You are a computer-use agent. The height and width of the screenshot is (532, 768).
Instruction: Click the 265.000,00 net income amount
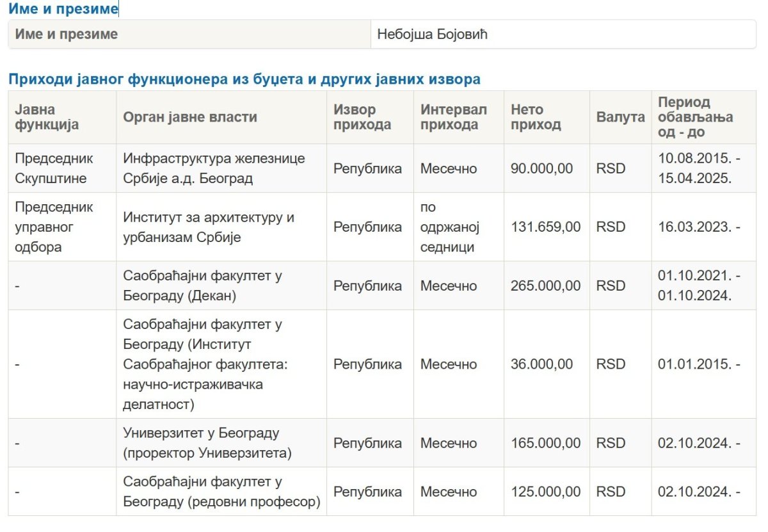pyautogui.click(x=545, y=286)
